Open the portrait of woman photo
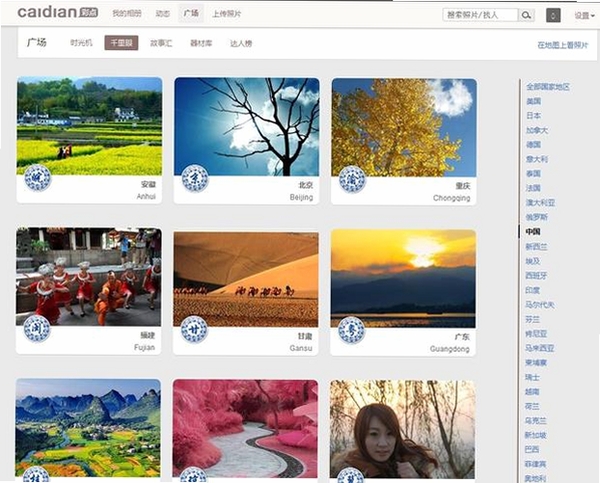The image size is (600, 483). (403, 429)
